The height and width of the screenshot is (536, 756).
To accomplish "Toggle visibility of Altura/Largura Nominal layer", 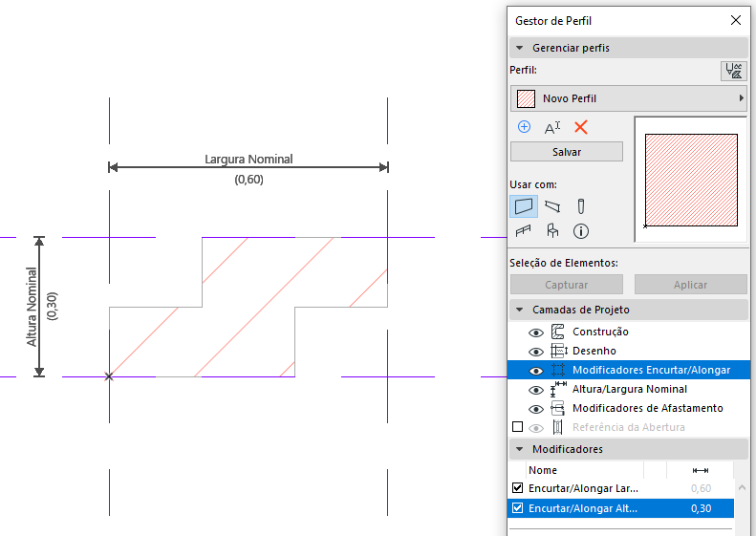I will (x=535, y=390).
